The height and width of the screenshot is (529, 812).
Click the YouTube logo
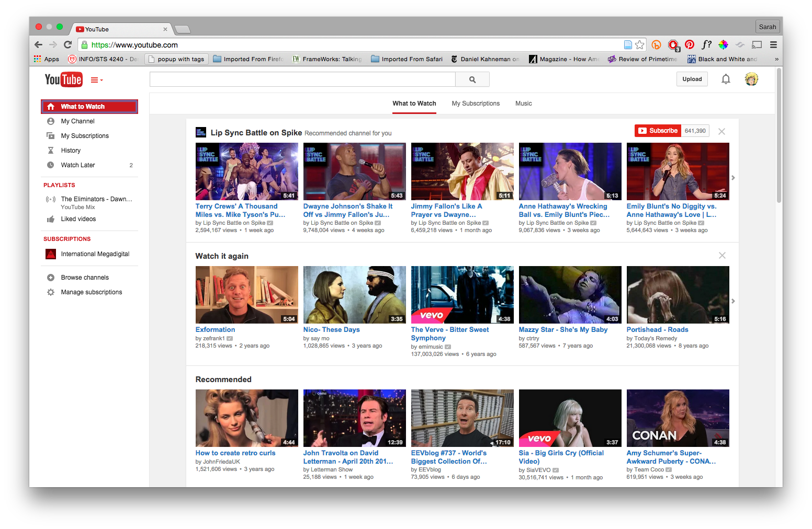pos(63,79)
